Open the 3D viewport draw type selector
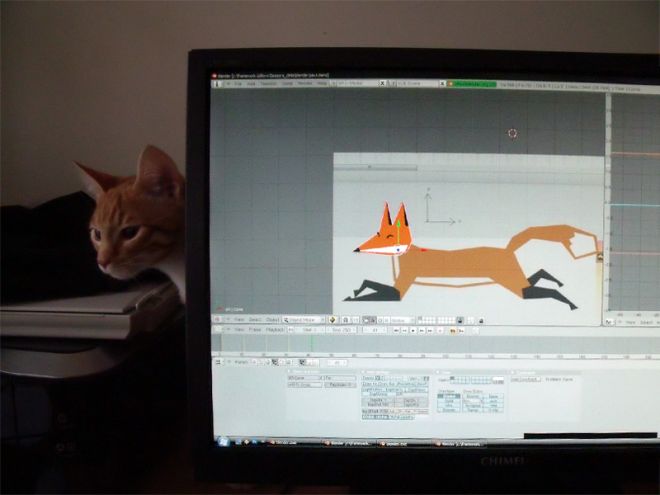Viewport: 660px width, 495px height. [x=333, y=320]
